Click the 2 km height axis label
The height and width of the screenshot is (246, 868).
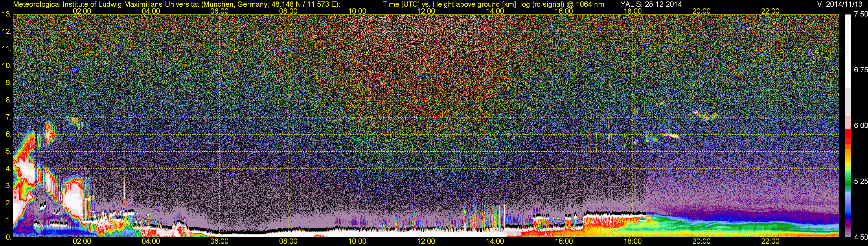[x=8, y=203]
